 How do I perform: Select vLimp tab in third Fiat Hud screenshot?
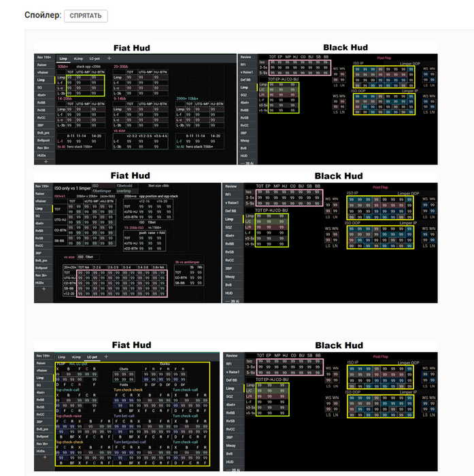(x=76, y=357)
